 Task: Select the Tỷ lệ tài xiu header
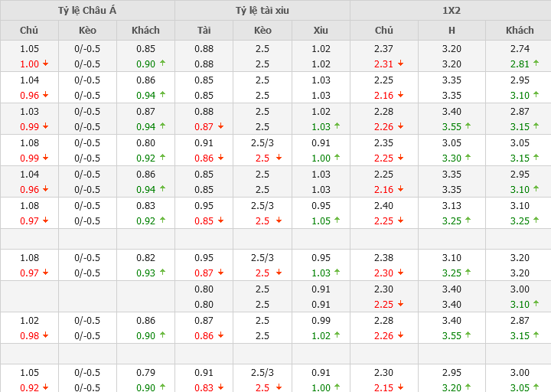262,11
